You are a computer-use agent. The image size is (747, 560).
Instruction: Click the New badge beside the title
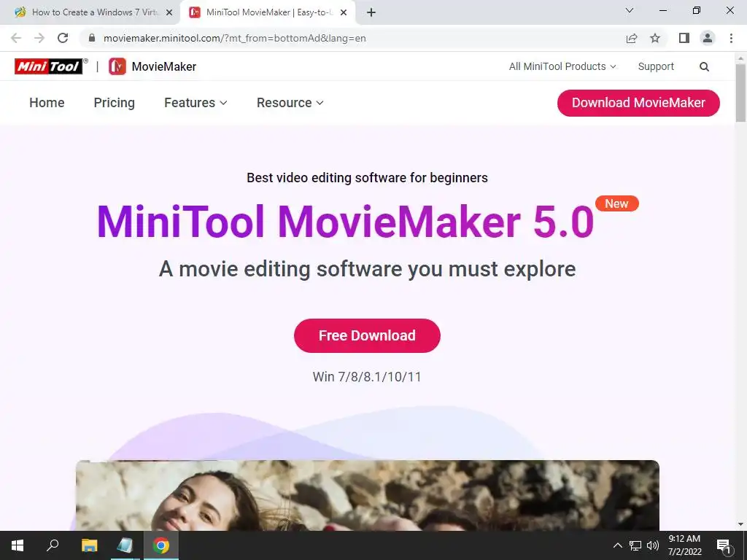617,204
